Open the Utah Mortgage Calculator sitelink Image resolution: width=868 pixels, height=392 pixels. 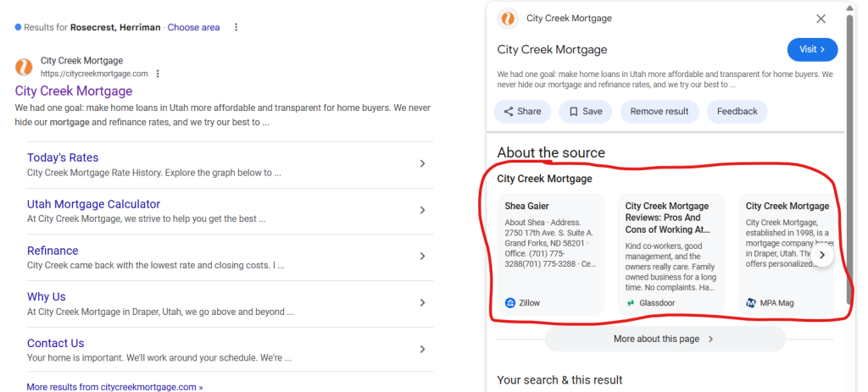point(93,204)
